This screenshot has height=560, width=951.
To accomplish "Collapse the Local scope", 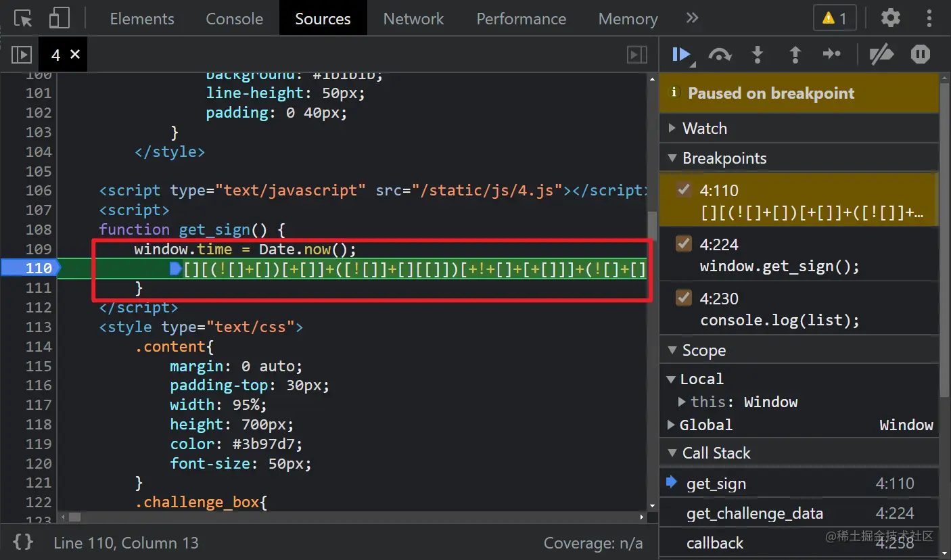I will (x=671, y=379).
